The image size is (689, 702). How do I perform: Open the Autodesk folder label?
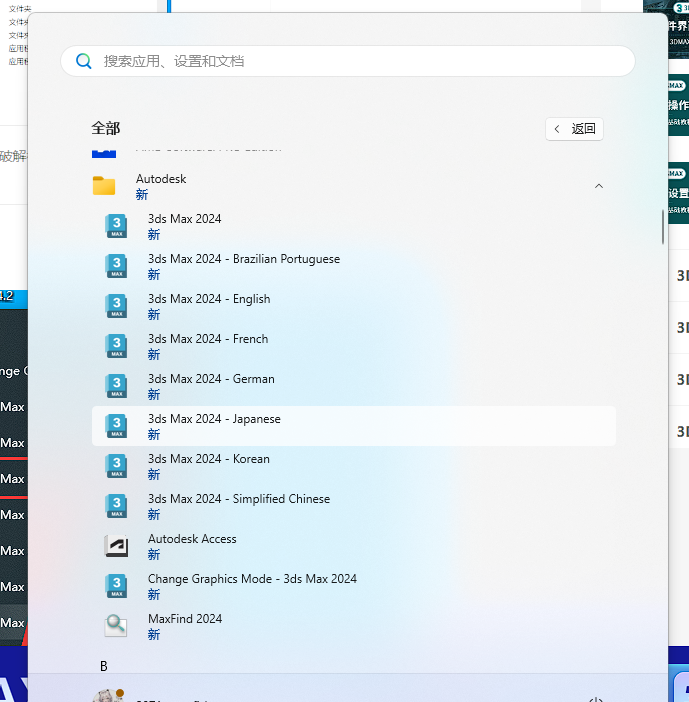tap(161, 179)
